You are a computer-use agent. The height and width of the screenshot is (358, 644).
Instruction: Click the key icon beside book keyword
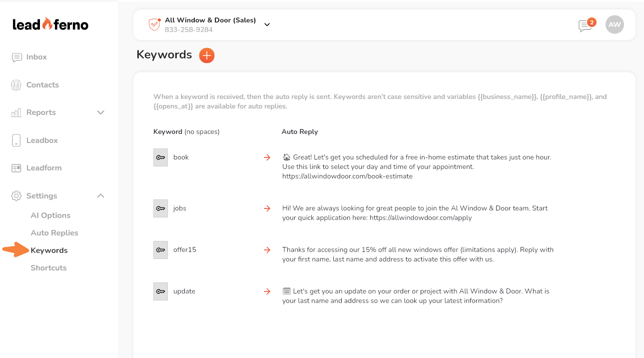(x=160, y=157)
